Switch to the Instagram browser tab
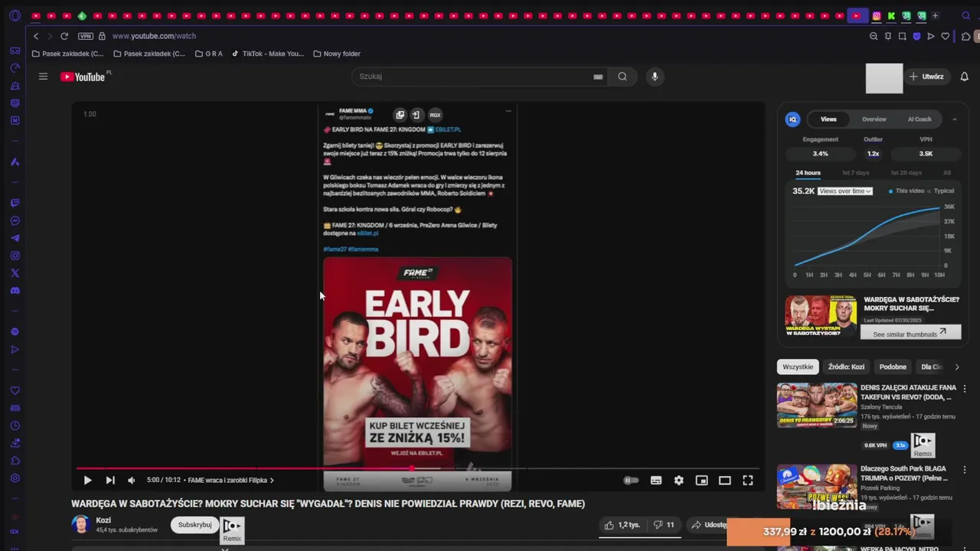This screenshot has width=980, height=551. tap(877, 16)
